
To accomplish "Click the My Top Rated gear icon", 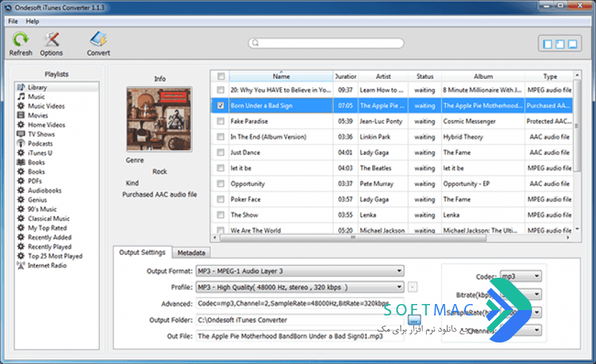I will click(x=21, y=228).
